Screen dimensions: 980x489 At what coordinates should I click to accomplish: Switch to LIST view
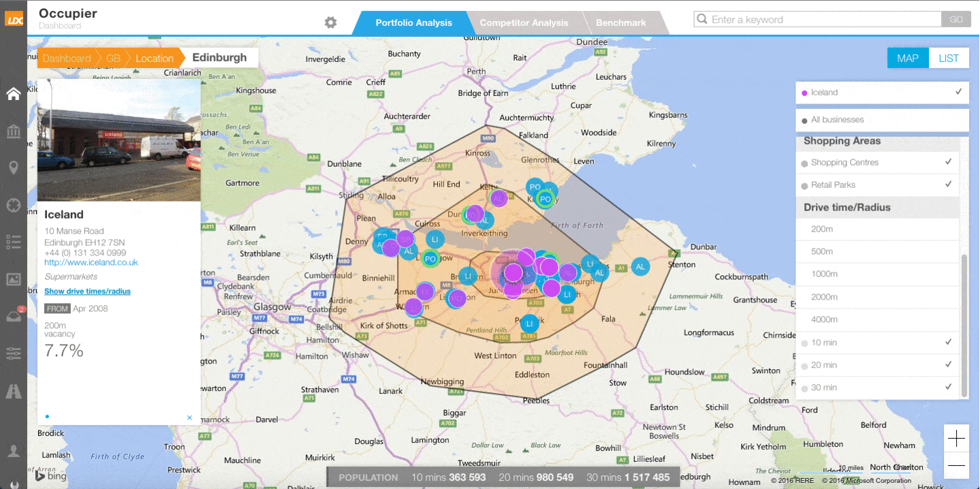point(949,59)
